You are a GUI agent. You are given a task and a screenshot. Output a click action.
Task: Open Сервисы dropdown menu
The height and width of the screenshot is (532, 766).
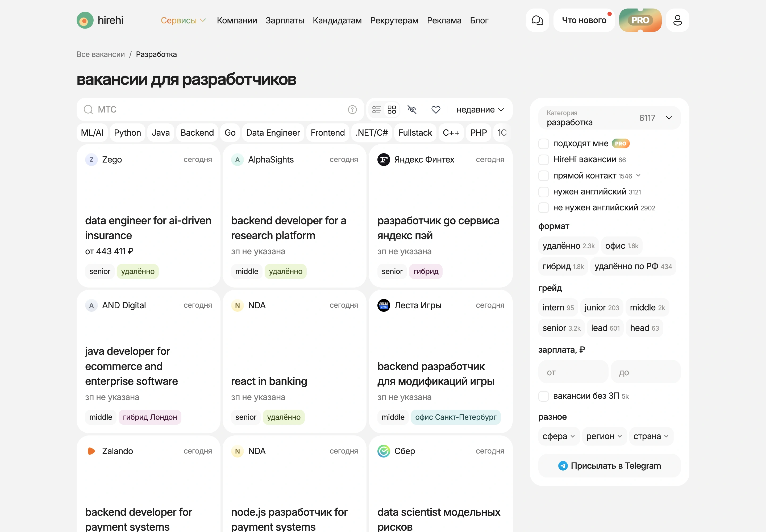183,20
